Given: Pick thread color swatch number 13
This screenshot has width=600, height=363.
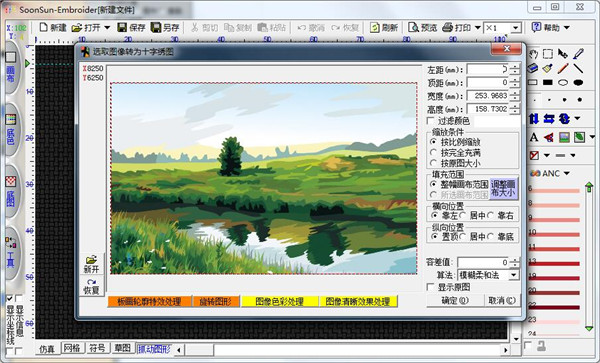Looking at the screenshot, I should [x=554, y=263].
